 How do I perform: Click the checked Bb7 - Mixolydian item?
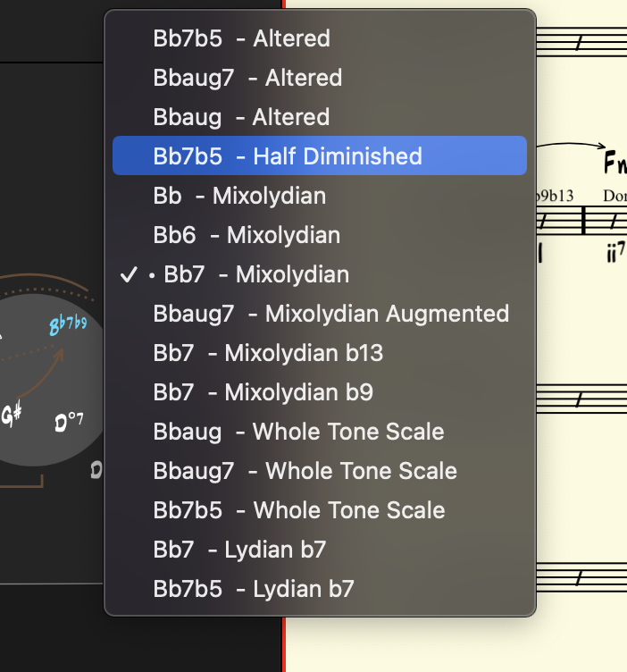pos(256,274)
